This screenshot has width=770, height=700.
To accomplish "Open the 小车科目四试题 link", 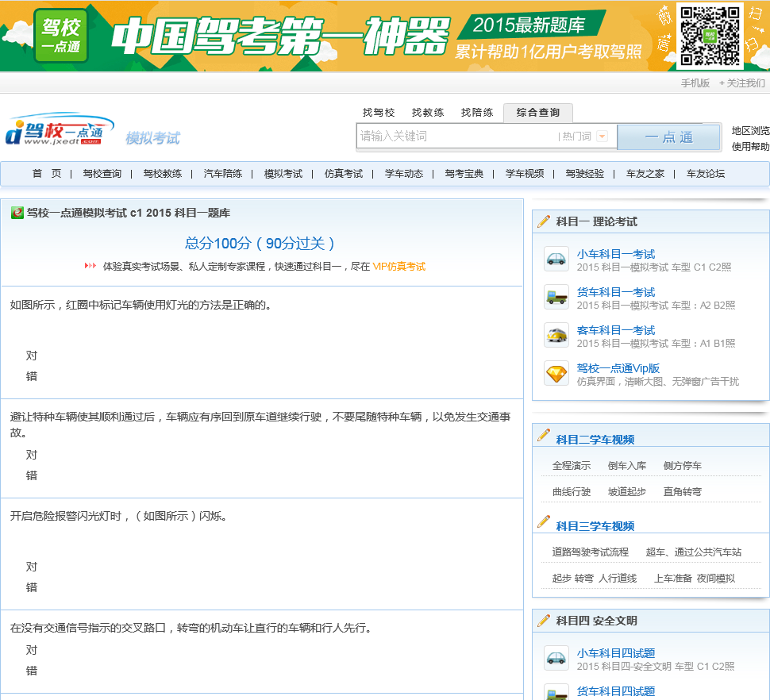I will (616, 653).
